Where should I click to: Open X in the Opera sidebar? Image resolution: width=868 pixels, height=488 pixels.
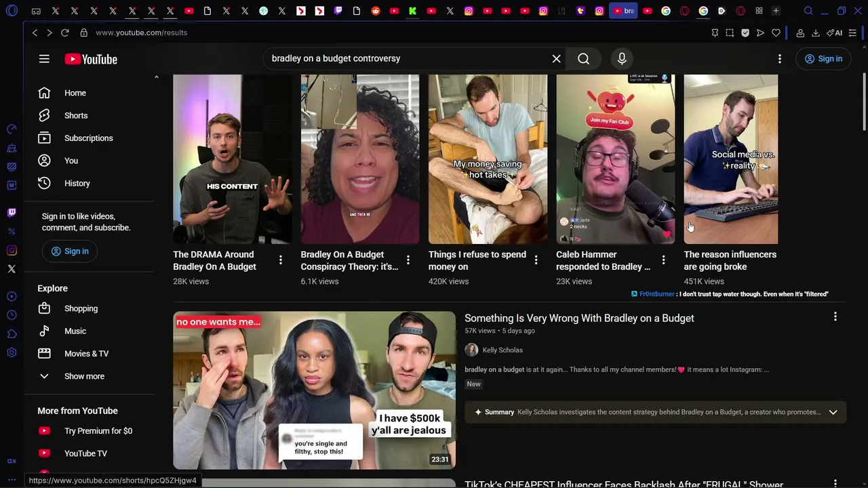coord(12,269)
